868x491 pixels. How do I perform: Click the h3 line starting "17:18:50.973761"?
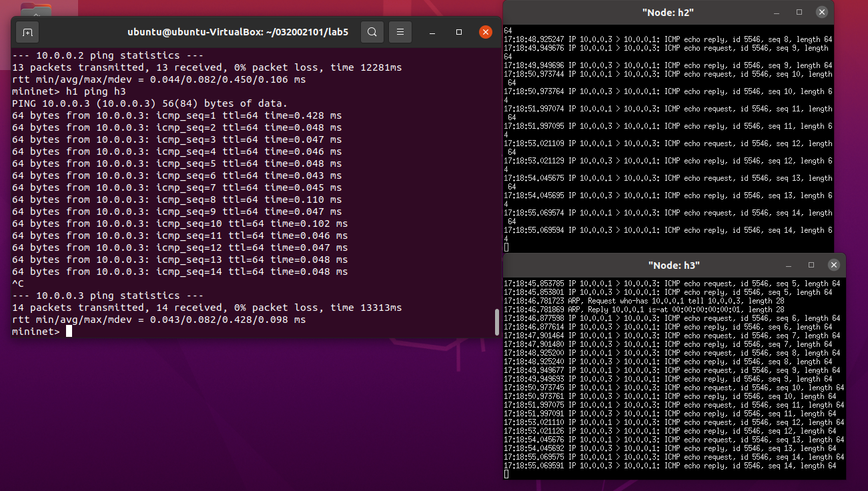(x=670, y=396)
